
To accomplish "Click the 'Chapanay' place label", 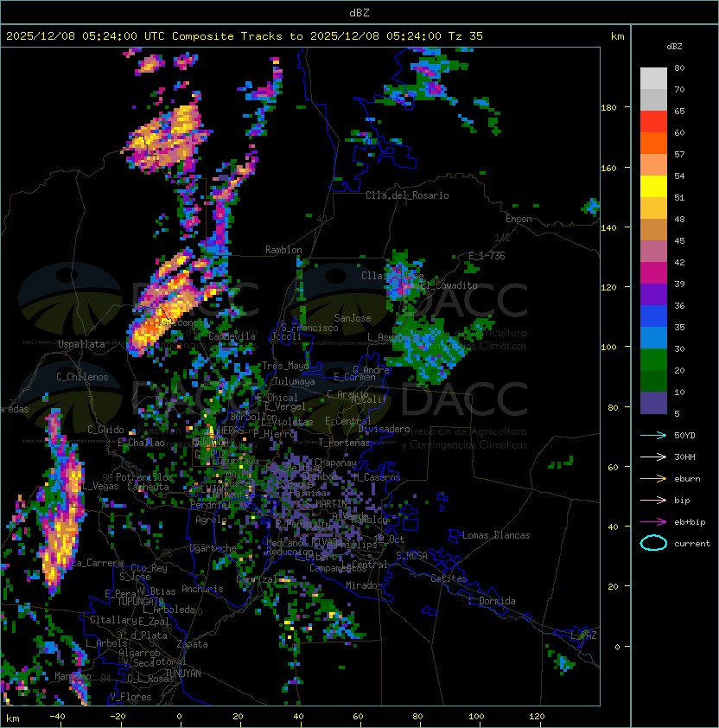I will [x=335, y=463].
